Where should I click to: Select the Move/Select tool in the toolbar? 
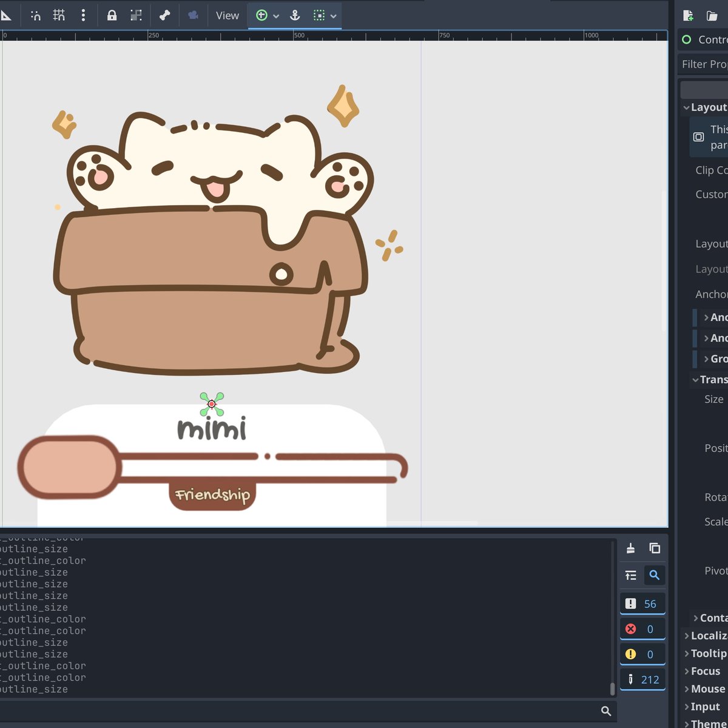[x=8, y=15]
